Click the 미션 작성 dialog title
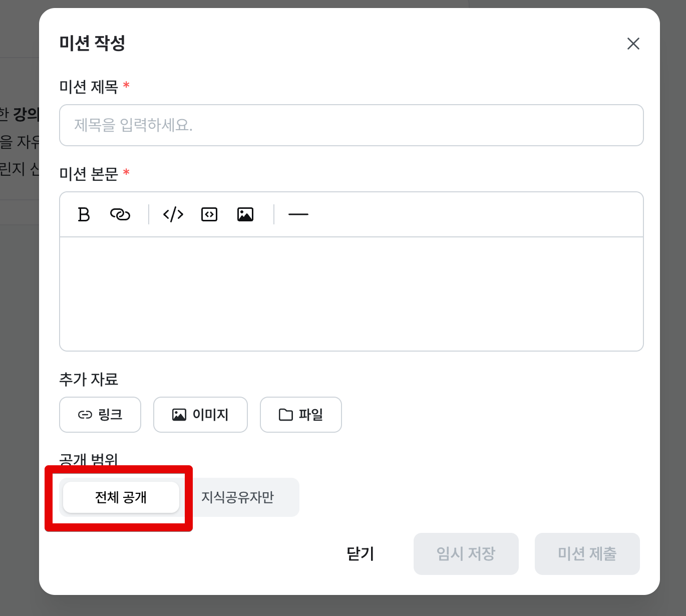 (x=92, y=43)
